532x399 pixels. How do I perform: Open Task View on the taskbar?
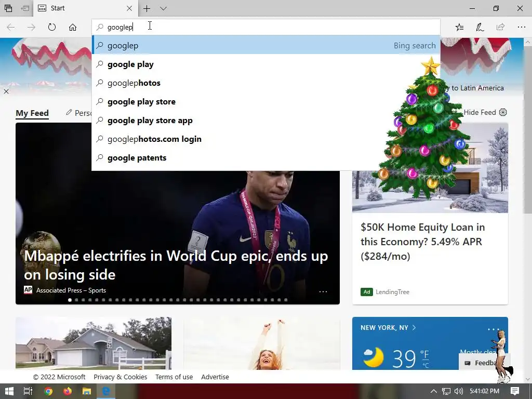point(28,391)
